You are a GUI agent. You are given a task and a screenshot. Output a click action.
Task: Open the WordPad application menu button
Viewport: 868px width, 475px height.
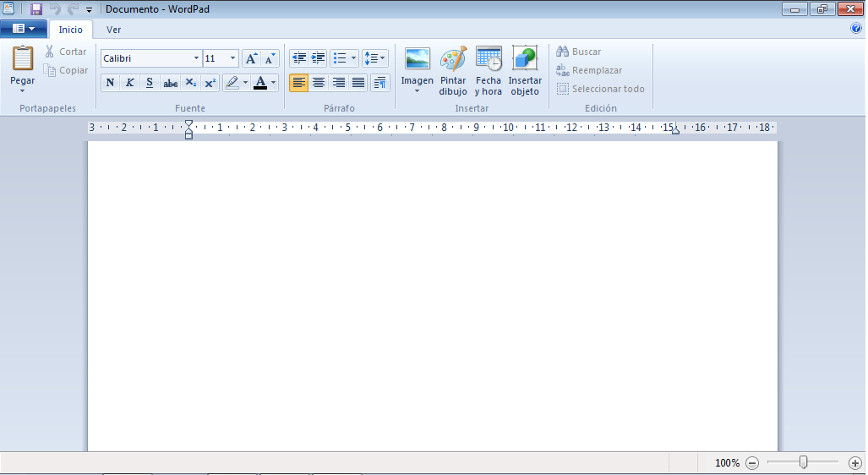point(24,29)
